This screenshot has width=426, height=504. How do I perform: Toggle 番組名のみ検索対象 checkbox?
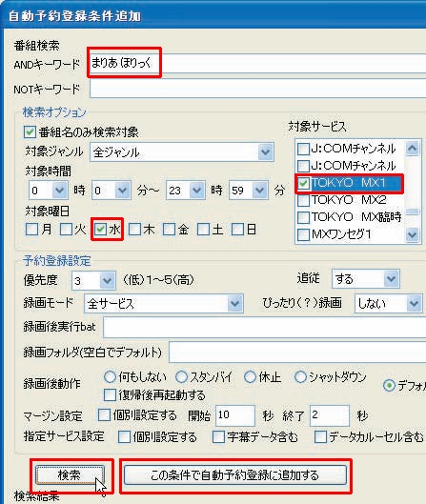[x=30, y=132]
